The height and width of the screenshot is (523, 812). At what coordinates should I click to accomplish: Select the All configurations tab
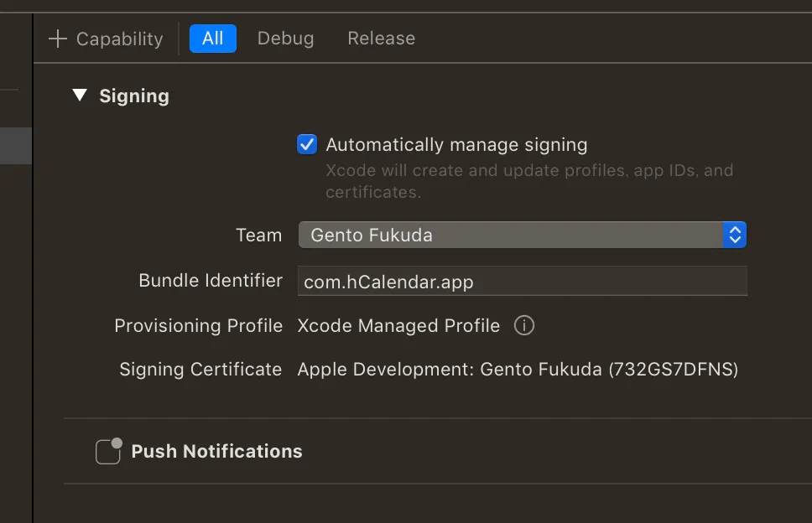click(213, 39)
